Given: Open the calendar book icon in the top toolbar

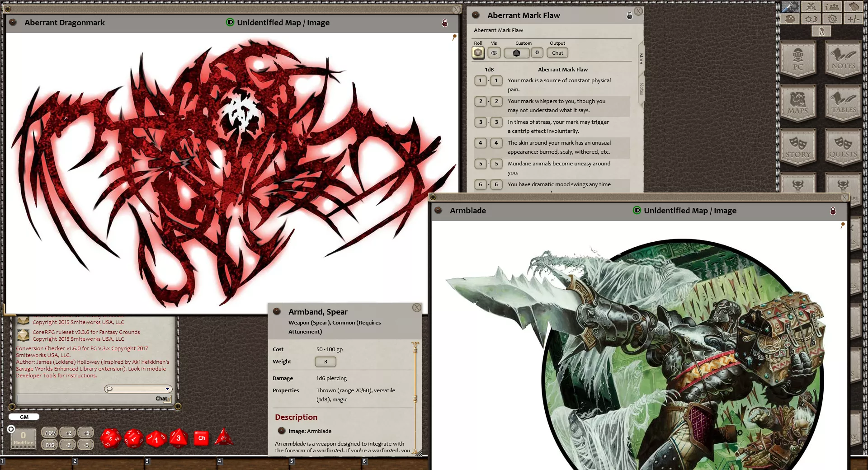Looking at the screenshot, I should coord(854,6).
